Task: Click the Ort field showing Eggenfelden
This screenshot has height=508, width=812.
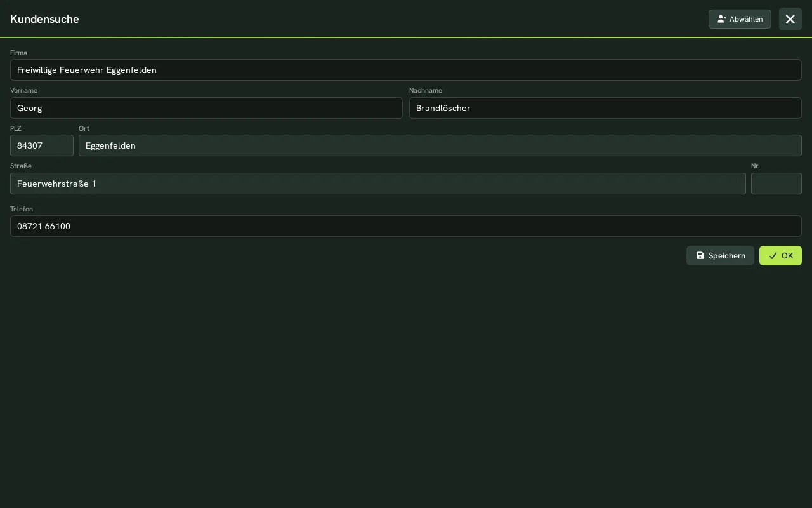Action: point(440,145)
